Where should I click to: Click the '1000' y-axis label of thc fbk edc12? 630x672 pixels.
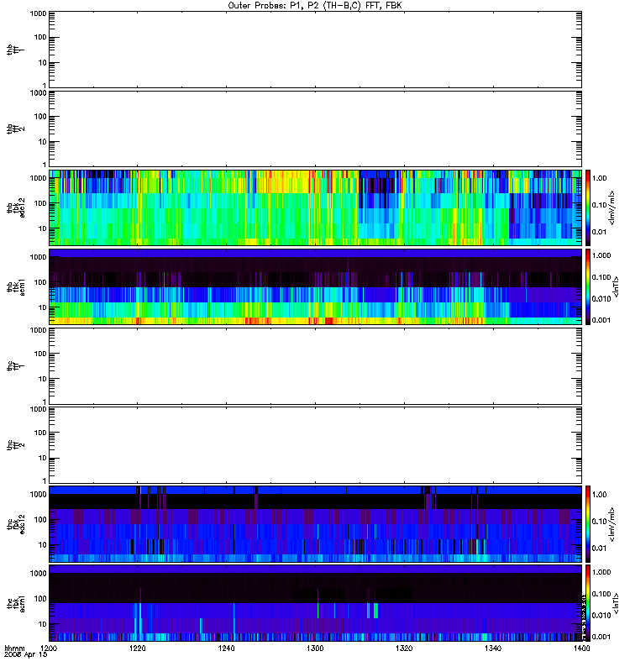point(38,494)
